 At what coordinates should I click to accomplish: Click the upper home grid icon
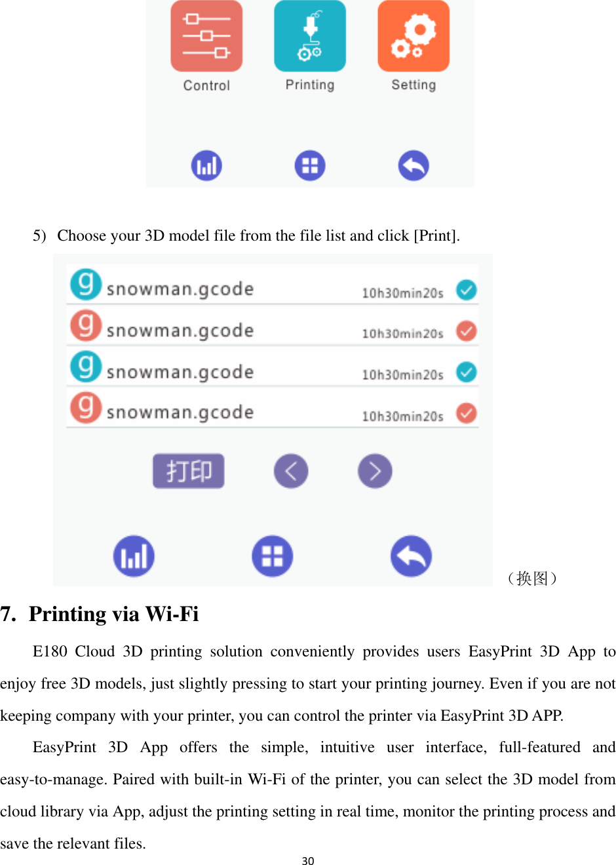click(x=310, y=165)
